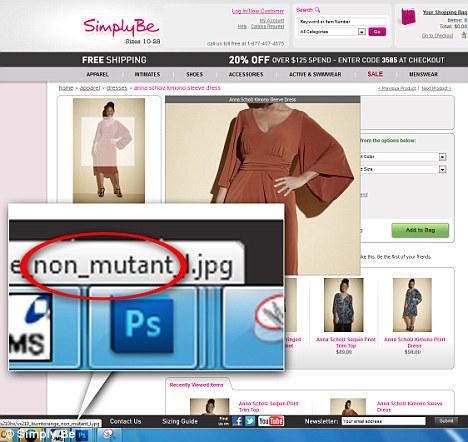The image size is (468, 442).
Task: Open the My Account link
Action: (x=272, y=21)
